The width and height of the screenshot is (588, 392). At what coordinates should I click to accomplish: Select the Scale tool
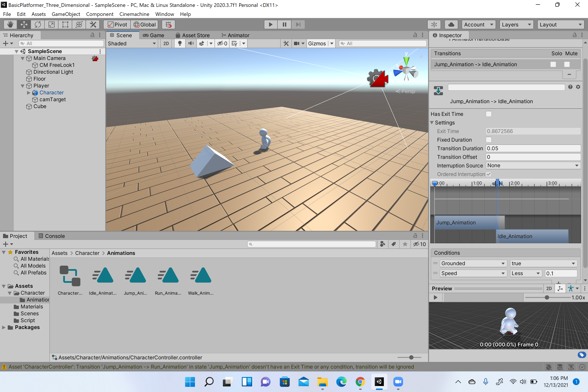click(52, 24)
